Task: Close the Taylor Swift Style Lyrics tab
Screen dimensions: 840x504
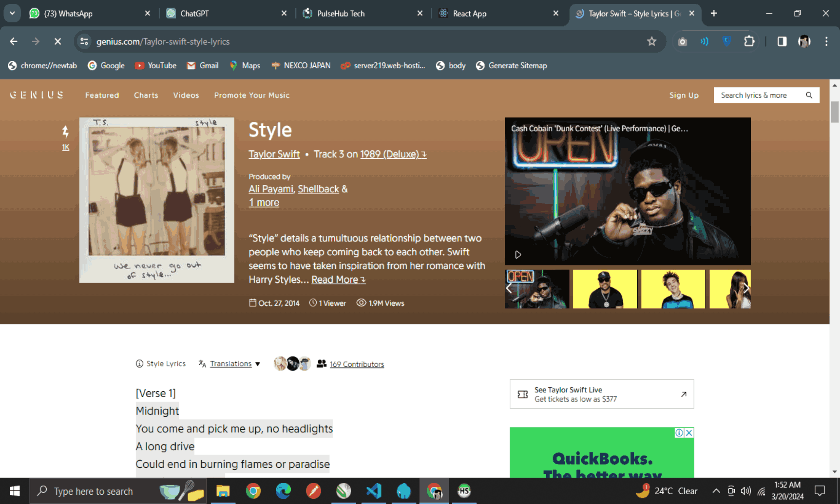Action: [x=691, y=13]
